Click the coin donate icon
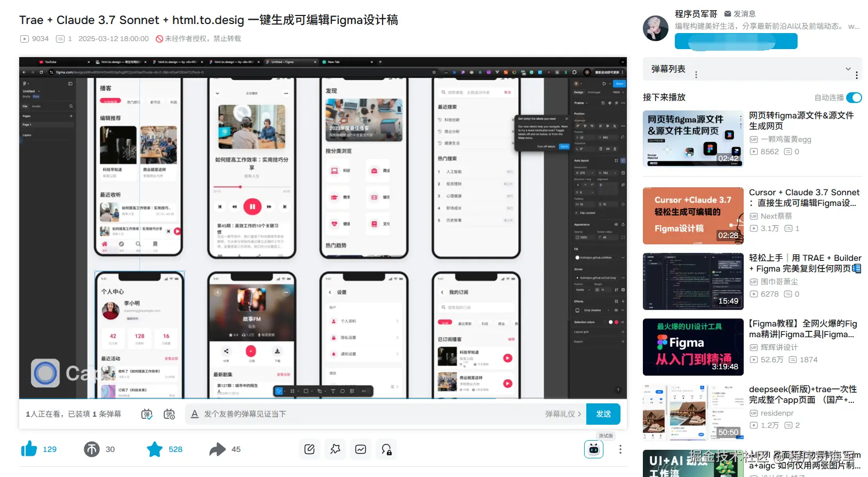Image resolution: width=868 pixels, height=477 pixels. coord(92,449)
